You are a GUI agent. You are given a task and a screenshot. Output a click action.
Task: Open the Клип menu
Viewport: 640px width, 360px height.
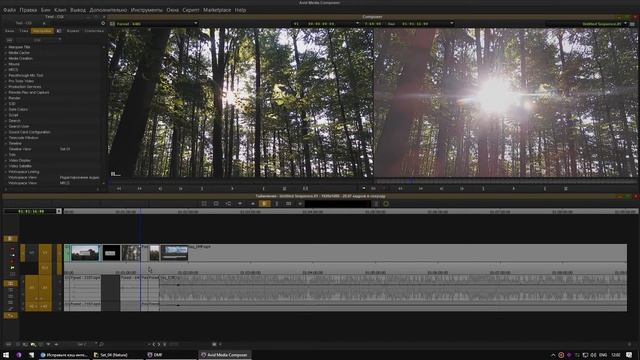coord(60,10)
